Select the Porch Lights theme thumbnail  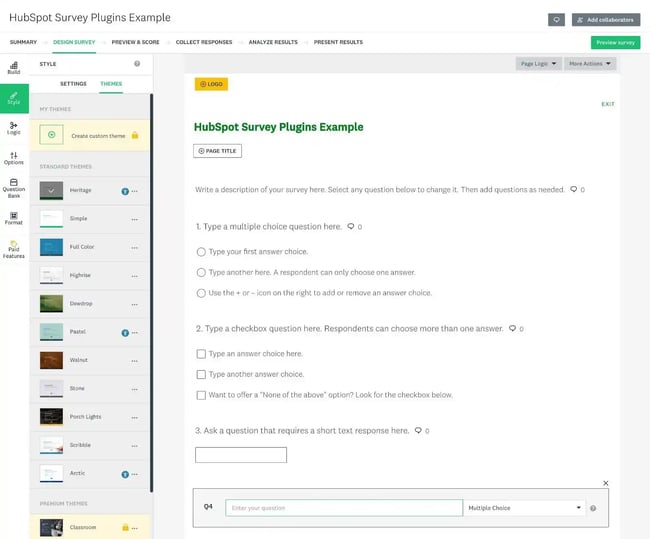pos(51,417)
